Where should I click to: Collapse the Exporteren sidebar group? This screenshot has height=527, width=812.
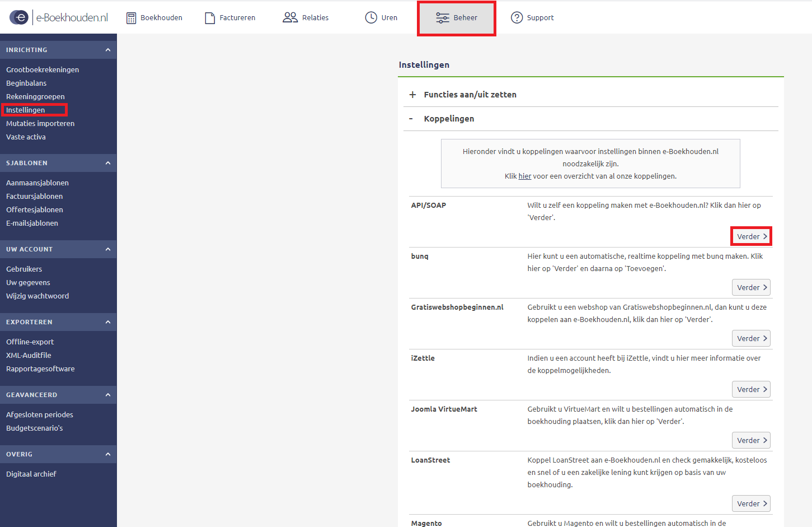pyautogui.click(x=107, y=322)
